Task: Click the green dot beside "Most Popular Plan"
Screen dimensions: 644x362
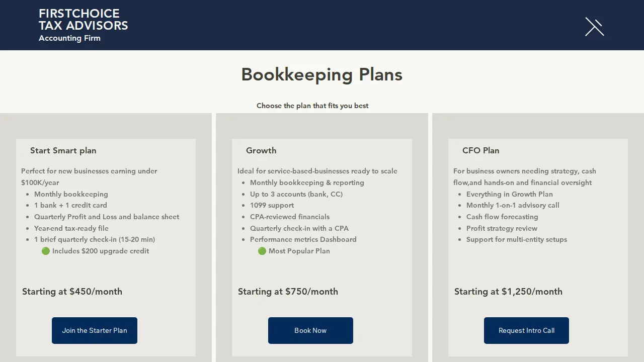Action: [x=262, y=251]
